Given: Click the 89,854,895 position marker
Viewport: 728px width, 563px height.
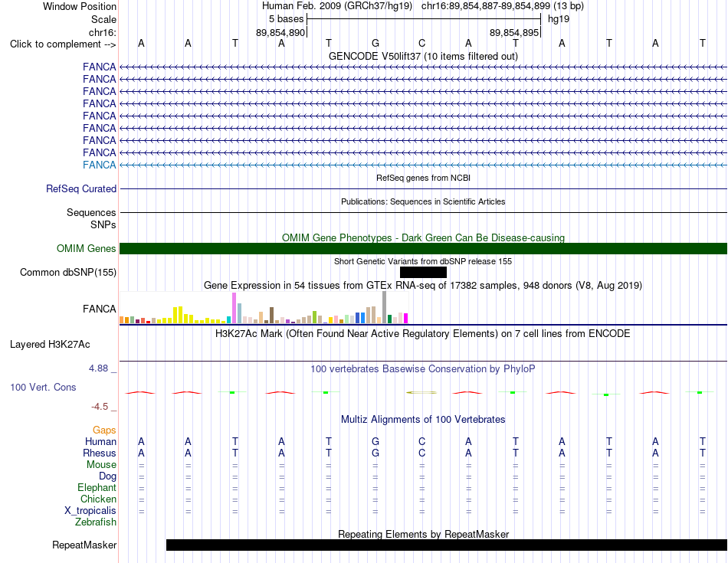Looking at the screenshot, I should click(x=514, y=32).
